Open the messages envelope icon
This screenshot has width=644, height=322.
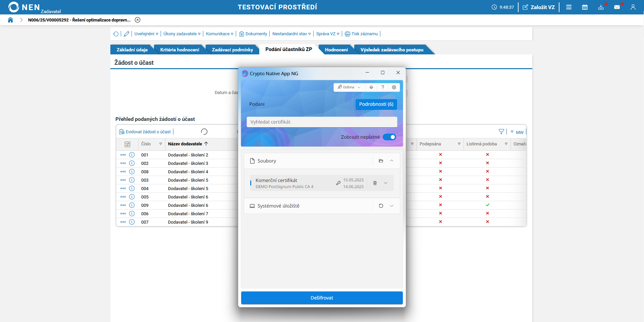[617, 7]
